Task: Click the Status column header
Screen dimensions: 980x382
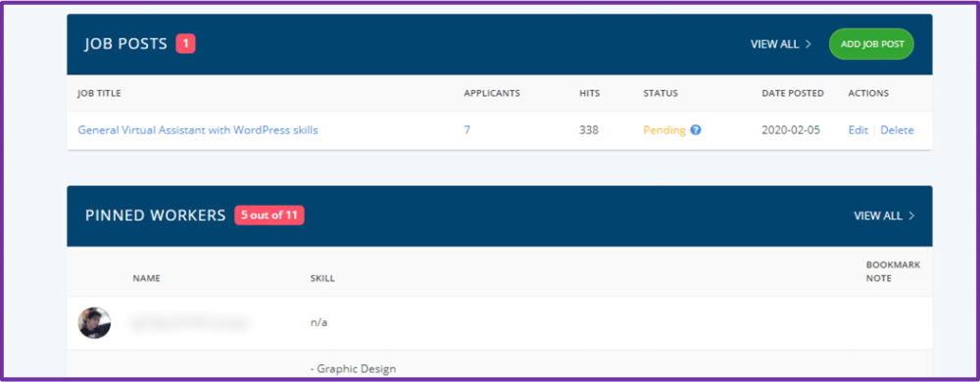Action: pos(661,94)
